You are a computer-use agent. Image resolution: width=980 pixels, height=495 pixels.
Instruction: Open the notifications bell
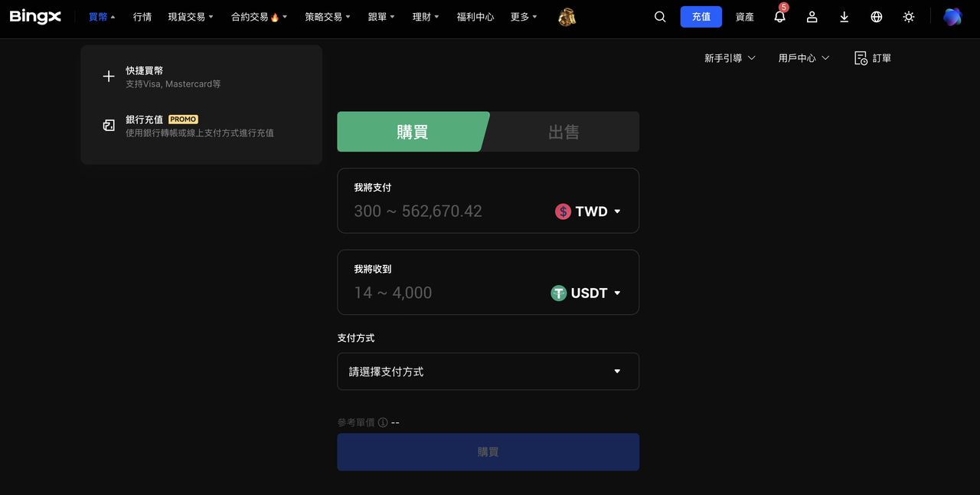[x=779, y=17]
